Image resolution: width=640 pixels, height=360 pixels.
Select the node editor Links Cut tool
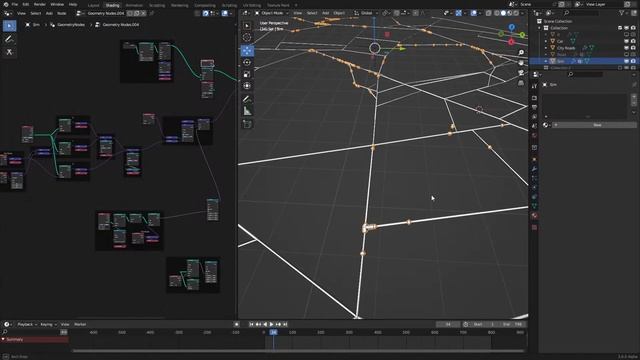click(9, 52)
